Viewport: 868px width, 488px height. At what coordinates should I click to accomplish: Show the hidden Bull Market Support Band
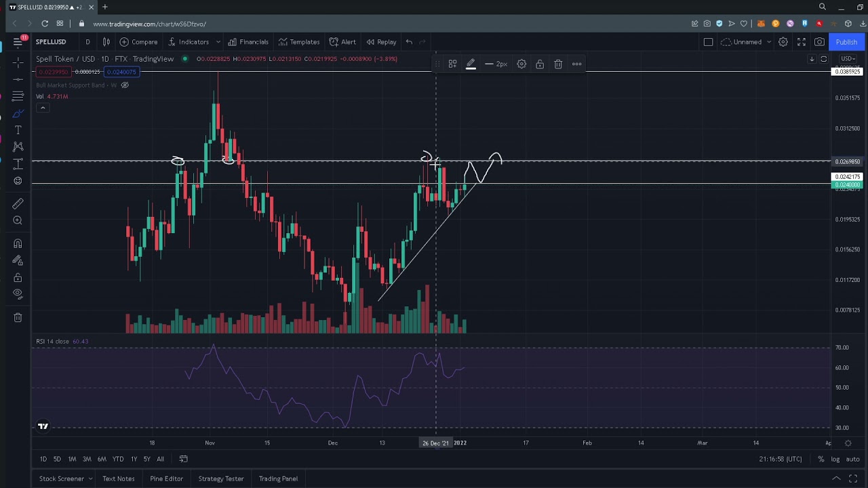point(125,85)
